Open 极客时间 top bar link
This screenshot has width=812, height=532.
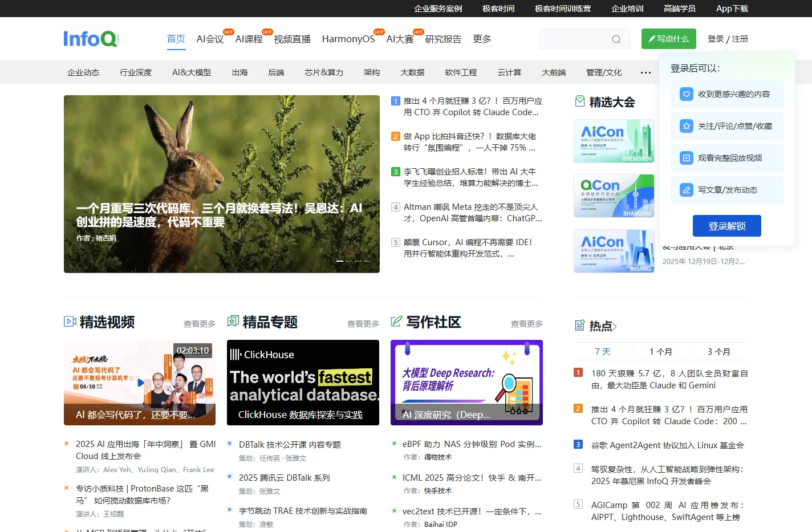click(498, 9)
